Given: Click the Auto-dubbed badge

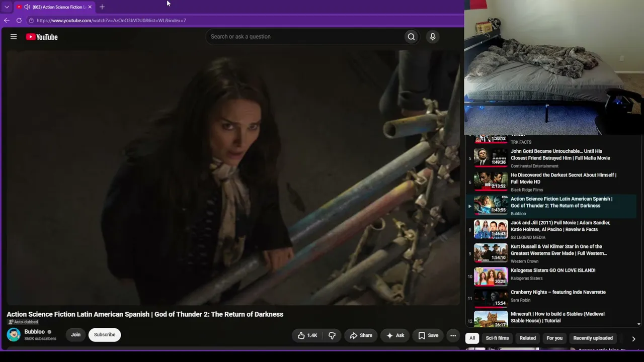Looking at the screenshot, I should pyautogui.click(x=23, y=322).
